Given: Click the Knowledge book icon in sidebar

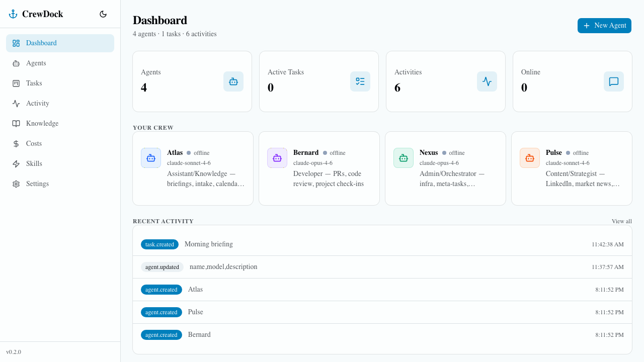Looking at the screenshot, I should coord(16,123).
